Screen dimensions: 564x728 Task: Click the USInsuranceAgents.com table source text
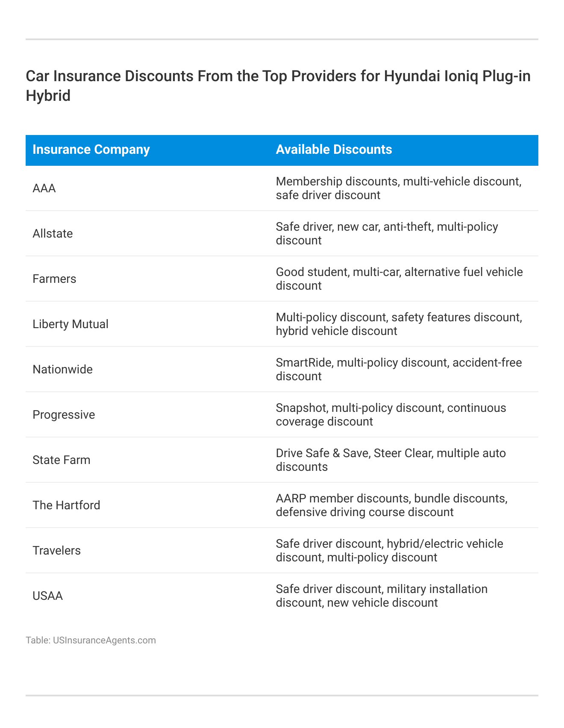tap(91, 640)
